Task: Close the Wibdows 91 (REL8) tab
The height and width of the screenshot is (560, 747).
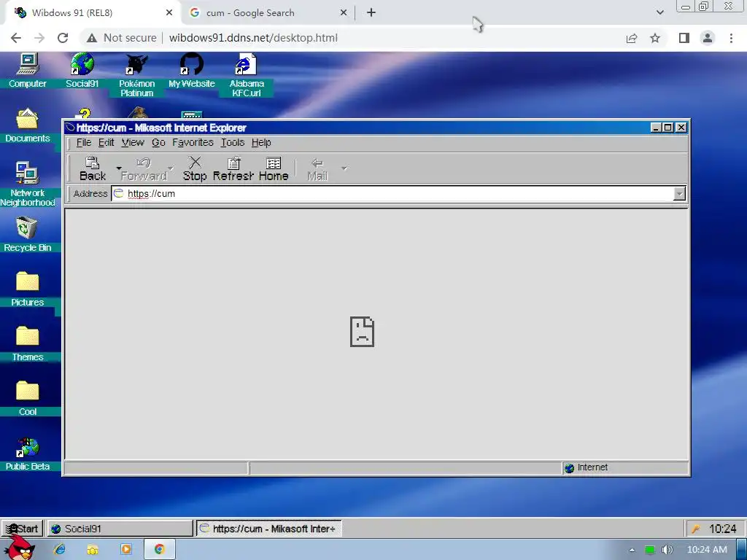Action: [169, 13]
